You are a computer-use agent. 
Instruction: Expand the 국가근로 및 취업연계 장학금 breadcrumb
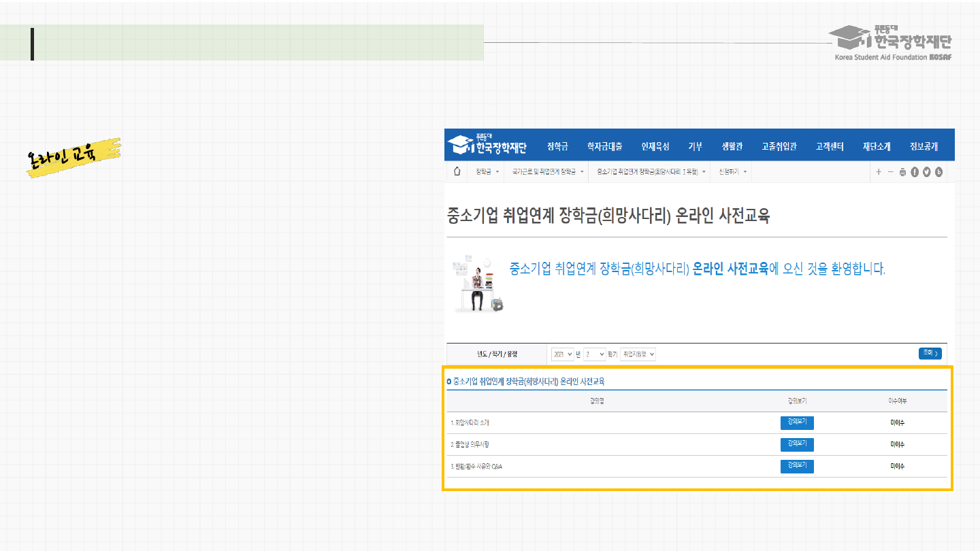[548, 171]
